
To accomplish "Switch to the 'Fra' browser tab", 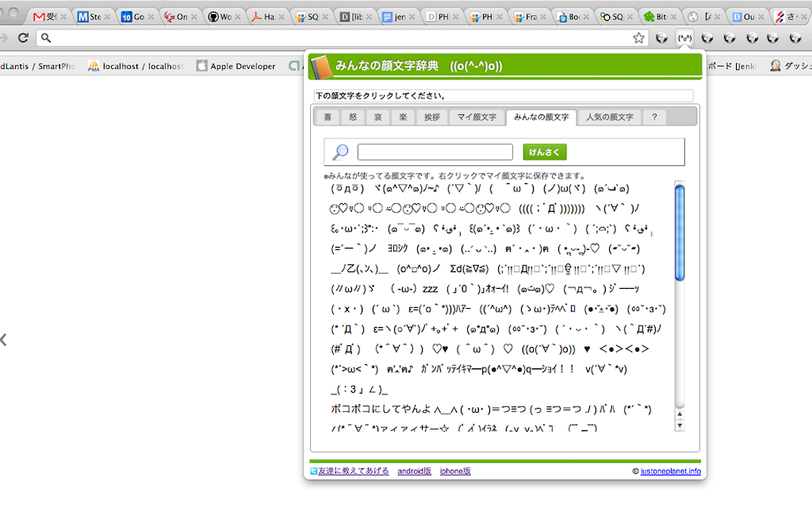I will (525, 17).
